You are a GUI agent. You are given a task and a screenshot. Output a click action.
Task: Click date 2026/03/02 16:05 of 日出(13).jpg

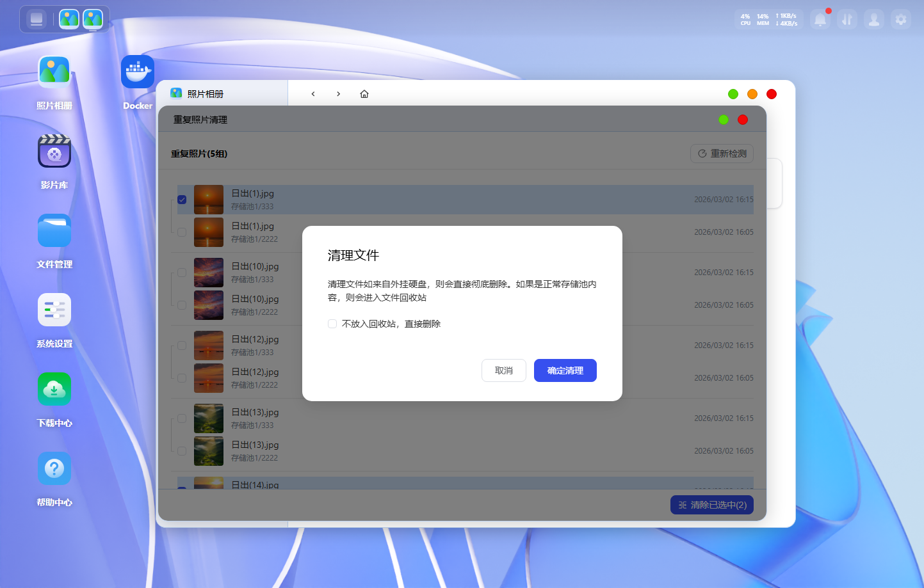click(724, 451)
